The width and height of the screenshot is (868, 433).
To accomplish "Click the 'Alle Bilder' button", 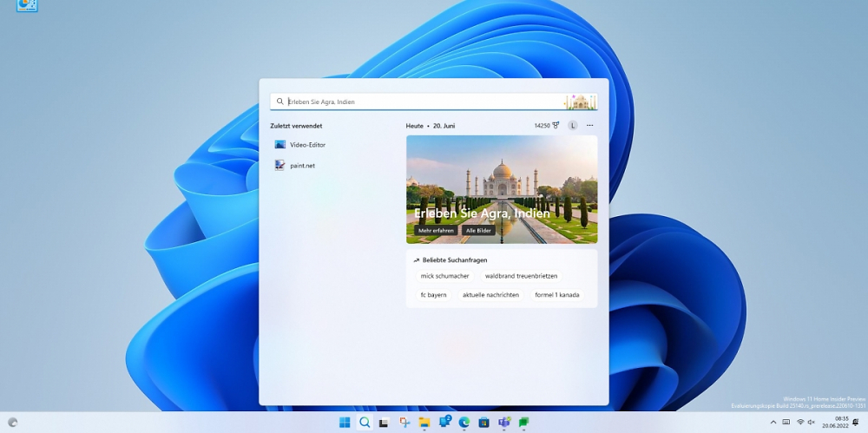I will point(479,231).
